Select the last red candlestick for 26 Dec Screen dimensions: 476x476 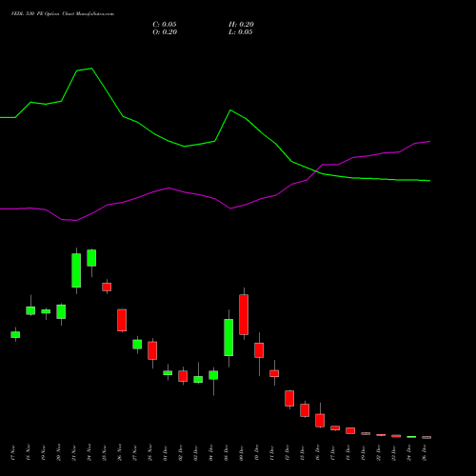pyautogui.click(x=426, y=437)
